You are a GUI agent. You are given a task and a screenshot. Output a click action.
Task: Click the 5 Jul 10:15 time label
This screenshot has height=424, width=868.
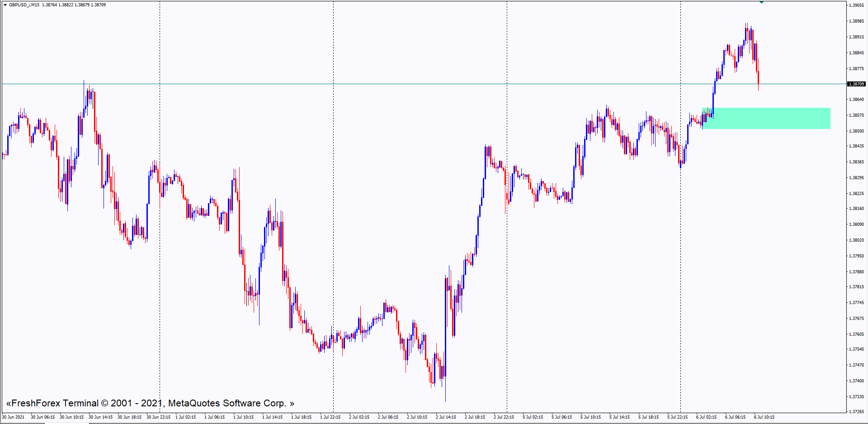[590, 417]
